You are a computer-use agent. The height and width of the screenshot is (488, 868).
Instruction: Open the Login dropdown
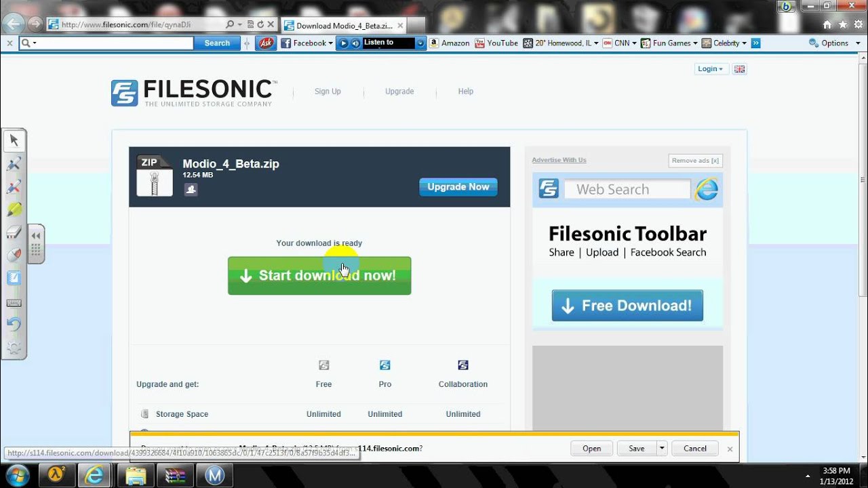click(711, 69)
